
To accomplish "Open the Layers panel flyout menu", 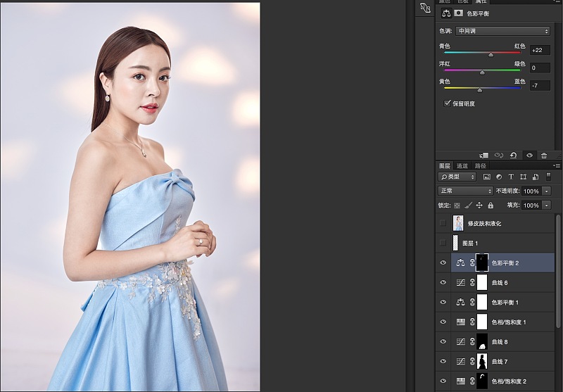I will click(x=557, y=166).
